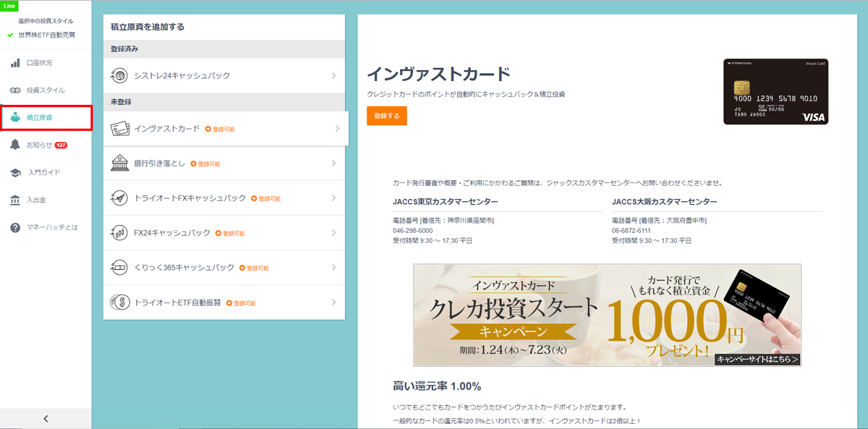Click the orange plus icon beside インヴァストカード
The image size is (868, 429).
[208, 129]
